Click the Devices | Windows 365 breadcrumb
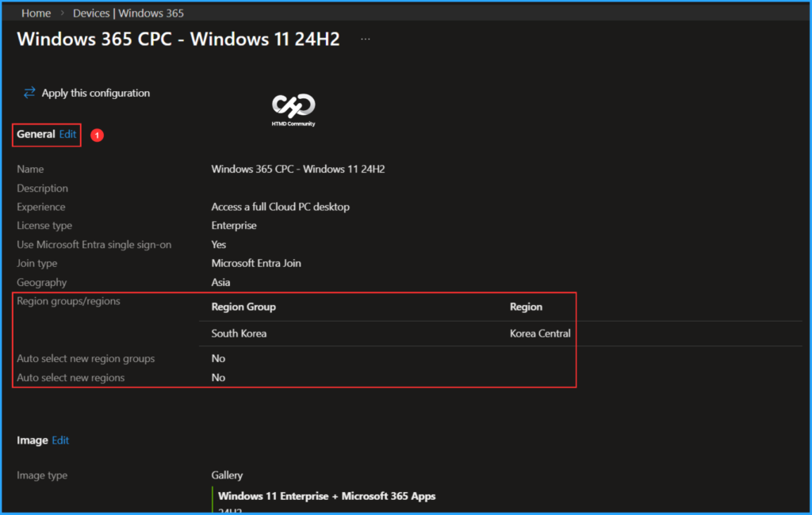The width and height of the screenshot is (812, 515). (128, 13)
